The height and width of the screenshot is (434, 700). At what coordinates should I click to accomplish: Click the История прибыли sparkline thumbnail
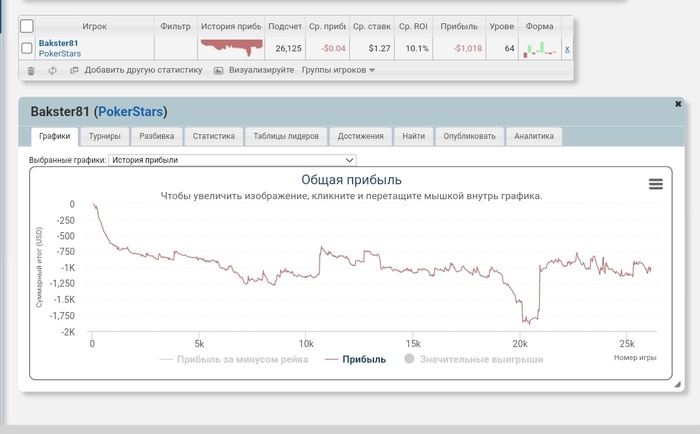pyautogui.click(x=231, y=48)
